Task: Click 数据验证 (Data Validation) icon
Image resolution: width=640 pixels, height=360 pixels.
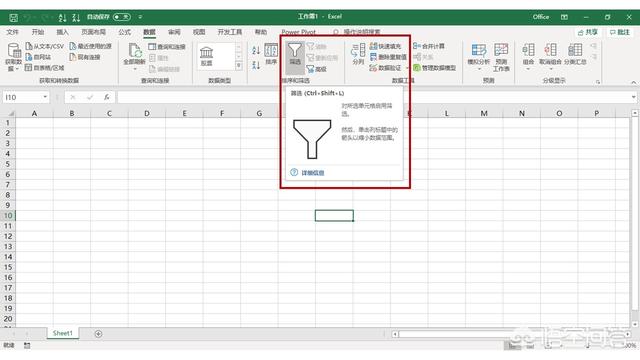Action: point(373,67)
